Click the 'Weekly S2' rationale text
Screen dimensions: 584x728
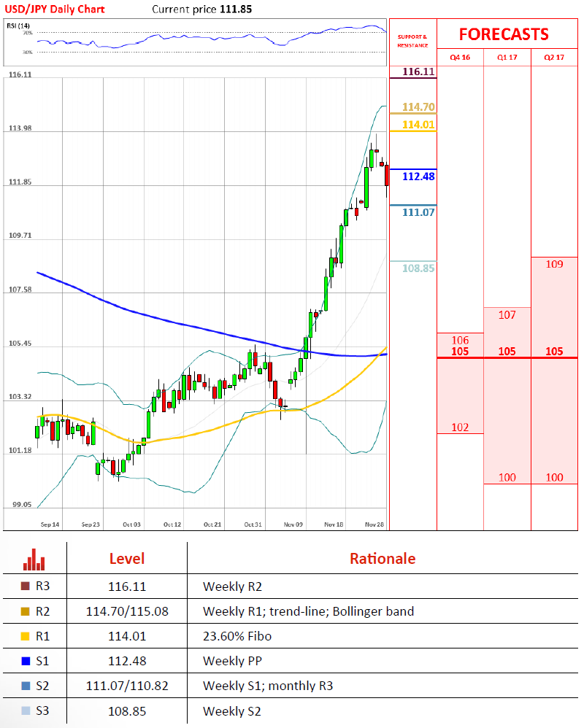pyautogui.click(x=232, y=710)
